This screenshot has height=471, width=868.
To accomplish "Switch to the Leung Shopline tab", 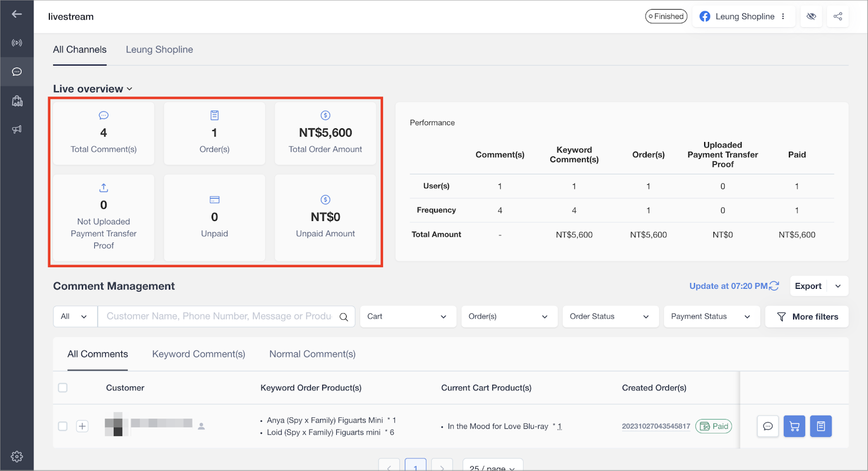I will pyautogui.click(x=159, y=49).
